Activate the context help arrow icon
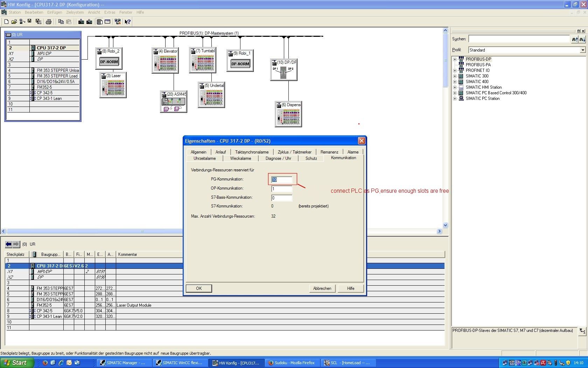Image resolution: width=588 pixels, height=368 pixels. point(128,22)
